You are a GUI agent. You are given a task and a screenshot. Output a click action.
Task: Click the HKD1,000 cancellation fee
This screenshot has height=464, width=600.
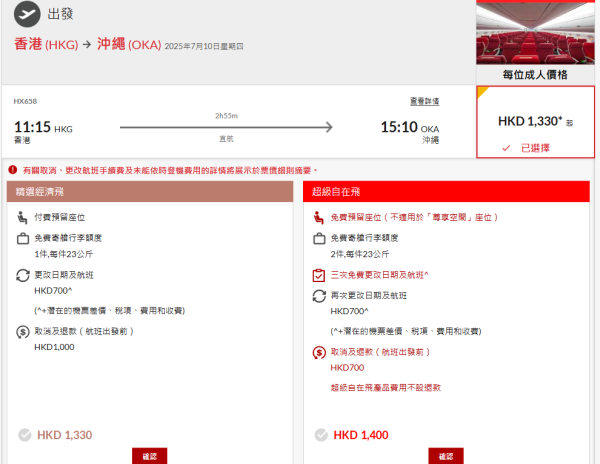[x=54, y=347]
